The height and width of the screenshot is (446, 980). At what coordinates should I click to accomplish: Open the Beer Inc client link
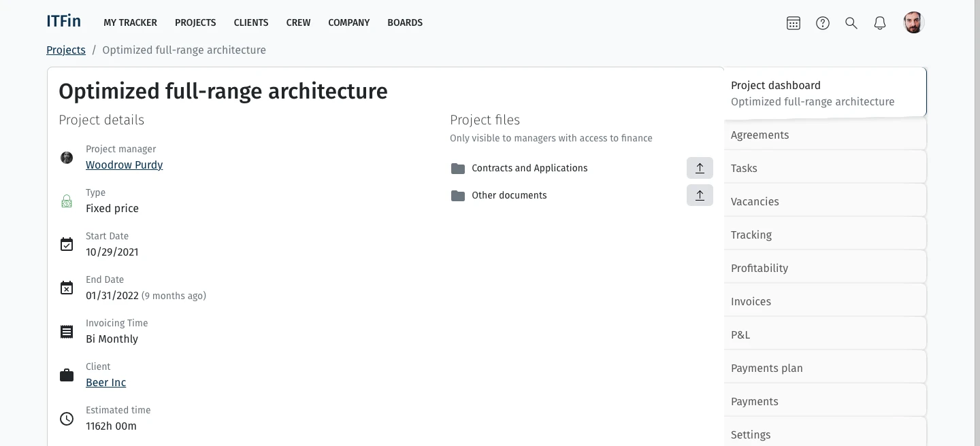pos(105,382)
